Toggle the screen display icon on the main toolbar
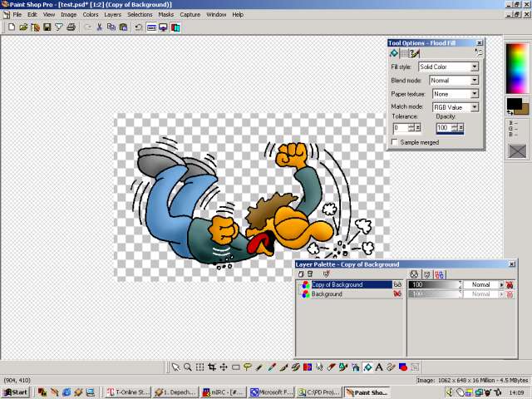The height and width of the screenshot is (399, 532). pos(163,27)
